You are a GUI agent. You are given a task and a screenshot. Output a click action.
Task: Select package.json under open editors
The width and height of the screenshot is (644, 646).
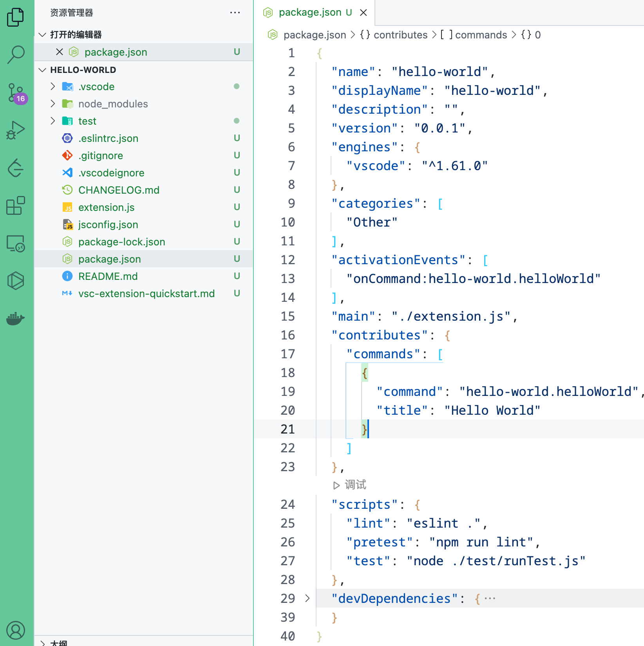(x=144, y=52)
